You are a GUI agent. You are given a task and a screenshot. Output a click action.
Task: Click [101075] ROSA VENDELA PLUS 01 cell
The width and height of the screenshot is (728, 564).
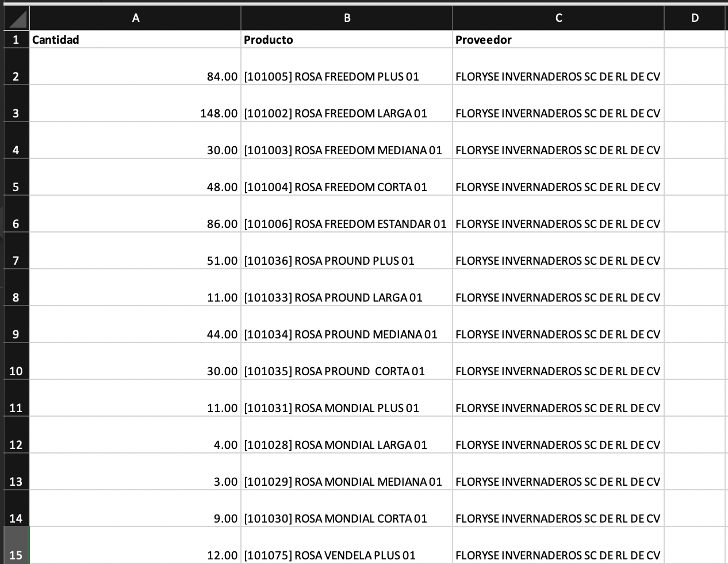[x=347, y=546]
